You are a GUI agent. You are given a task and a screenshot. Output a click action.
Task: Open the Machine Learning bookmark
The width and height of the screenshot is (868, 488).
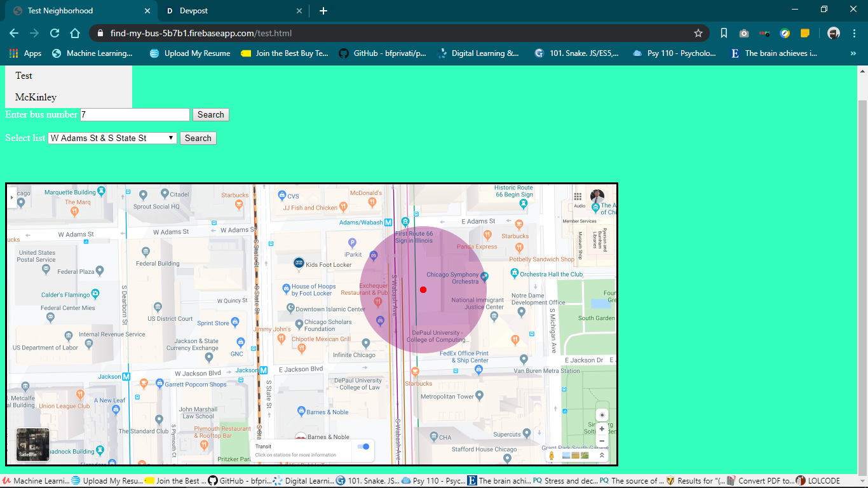coord(93,53)
